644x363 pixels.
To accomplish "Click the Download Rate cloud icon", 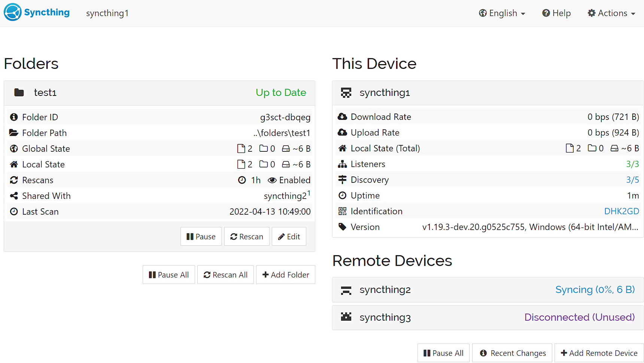I will point(343,117).
